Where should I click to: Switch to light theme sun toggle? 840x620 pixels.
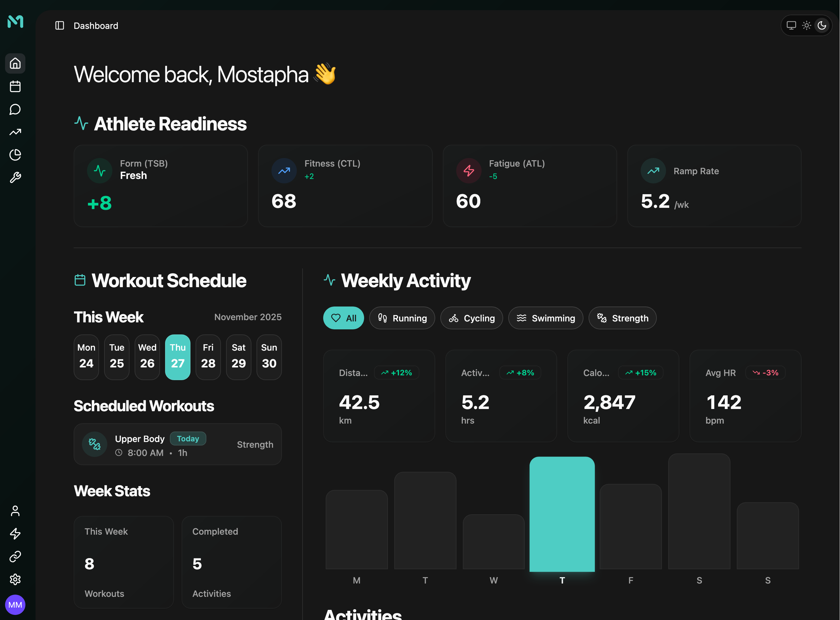pos(806,25)
